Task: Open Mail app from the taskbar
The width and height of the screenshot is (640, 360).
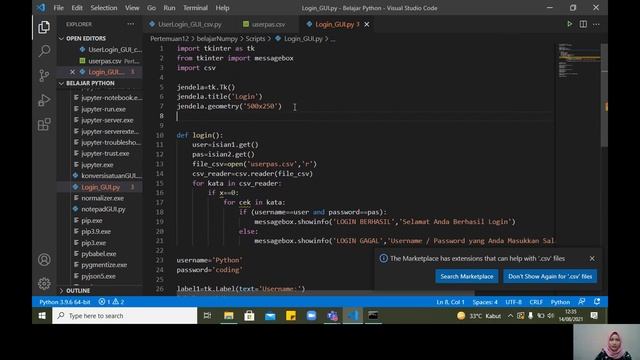Action: (270, 316)
